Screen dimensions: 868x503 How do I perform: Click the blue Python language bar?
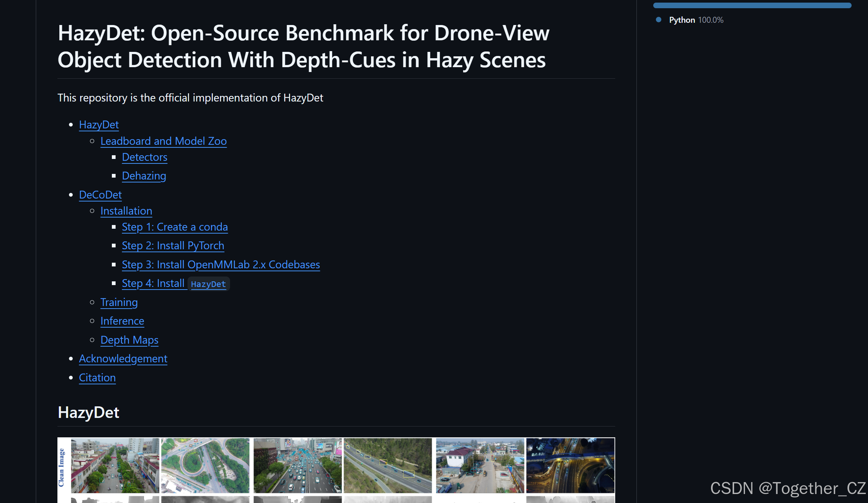[x=752, y=6]
